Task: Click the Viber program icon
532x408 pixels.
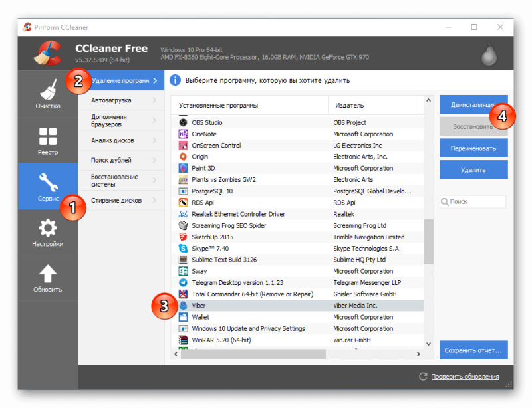Action: pyautogui.click(x=183, y=306)
